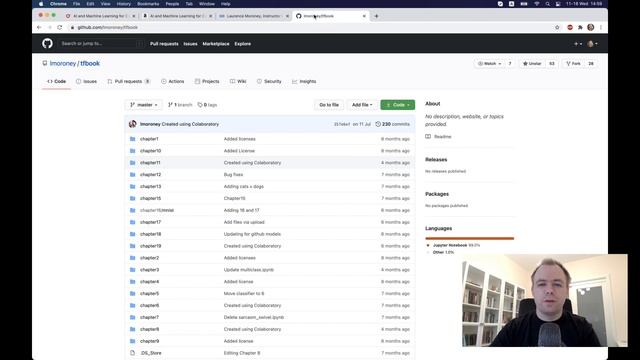
Task: Open chapter1 folder icon
Action: [132, 139]
